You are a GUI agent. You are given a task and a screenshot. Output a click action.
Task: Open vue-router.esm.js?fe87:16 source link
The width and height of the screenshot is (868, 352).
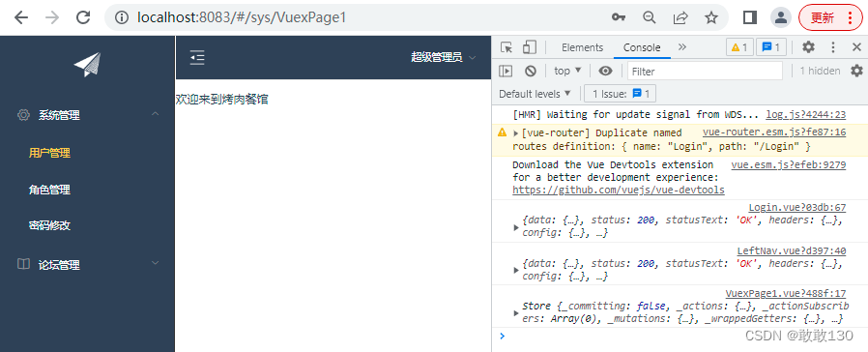(x=774, y=132)
